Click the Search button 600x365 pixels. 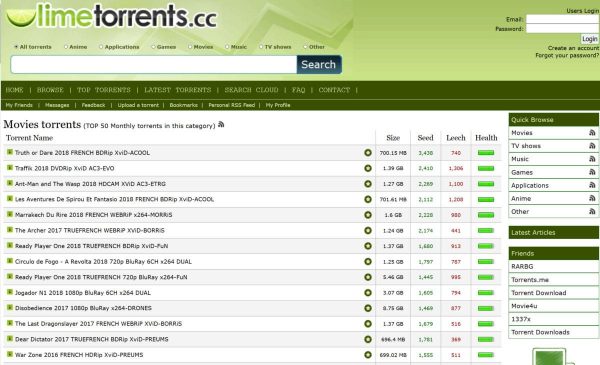pos(319,65)
